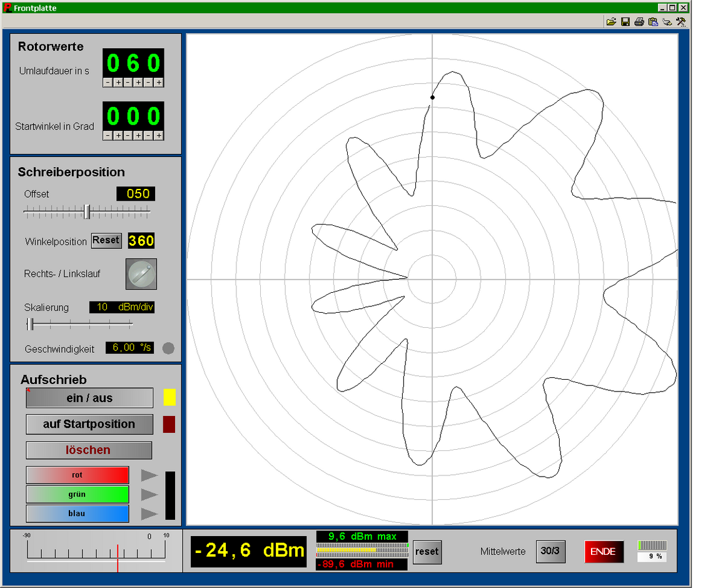Decrease tens digit of Startwinkel
The height and width of the screenshot is (588, 713).
click(128, 136)
